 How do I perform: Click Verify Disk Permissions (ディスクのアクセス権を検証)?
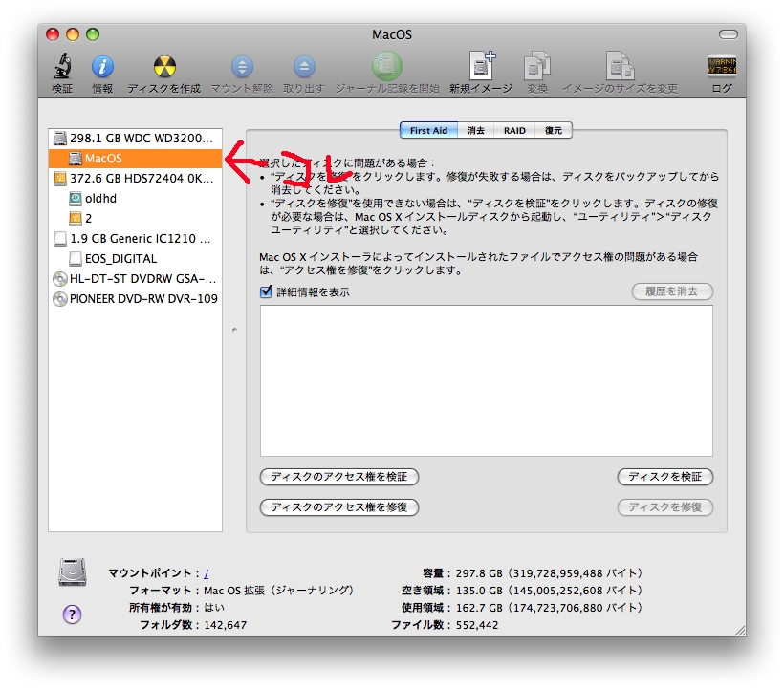point(339,477)
